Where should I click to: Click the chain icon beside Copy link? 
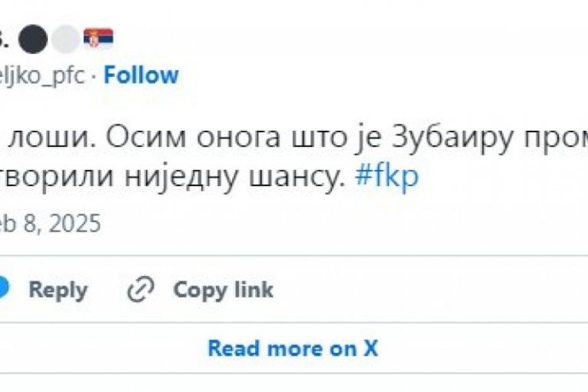[x=141, y=289]
